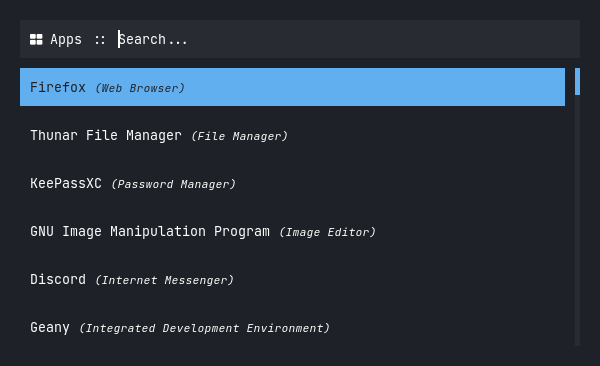Image resolution: width=600 pixels, height=366 pixels.
Task: Launch Geany
Action: pyautogui.click(x=292, y=327)
